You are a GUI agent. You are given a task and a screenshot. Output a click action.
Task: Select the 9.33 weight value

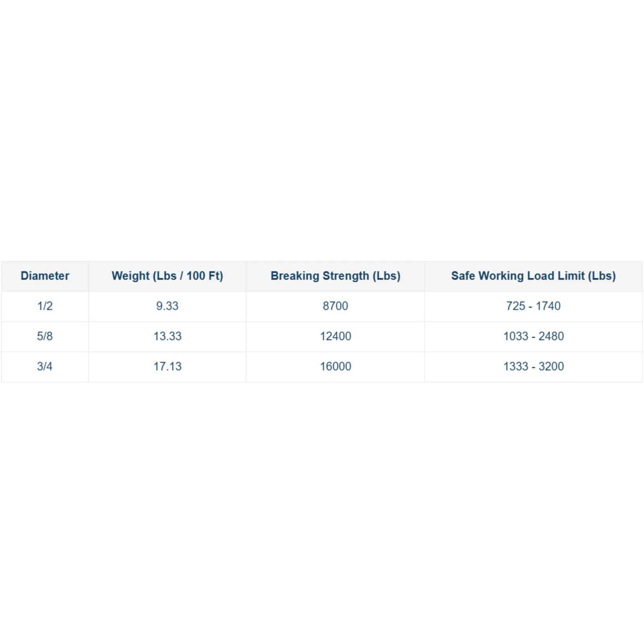pos(167,306)
